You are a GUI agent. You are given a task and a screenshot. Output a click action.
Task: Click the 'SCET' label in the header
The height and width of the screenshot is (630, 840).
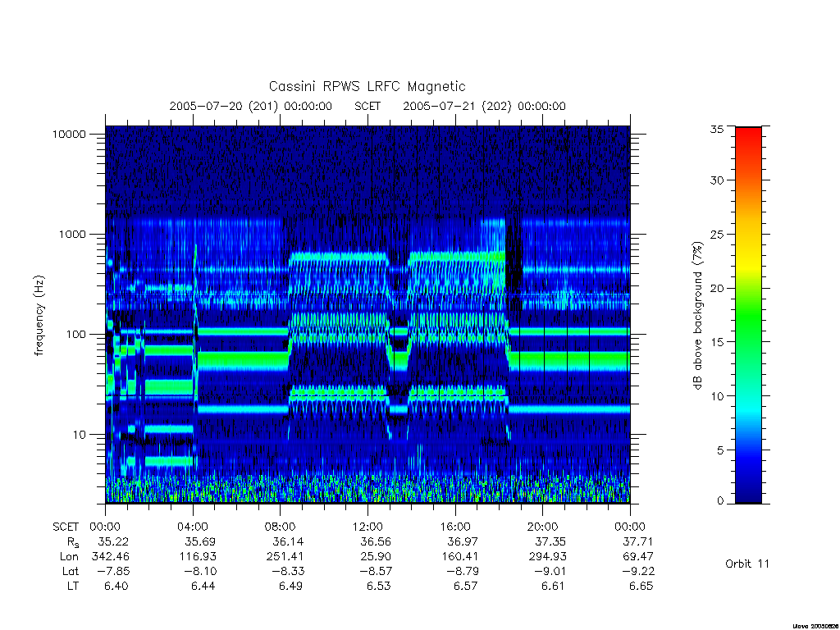pos(367,106)
